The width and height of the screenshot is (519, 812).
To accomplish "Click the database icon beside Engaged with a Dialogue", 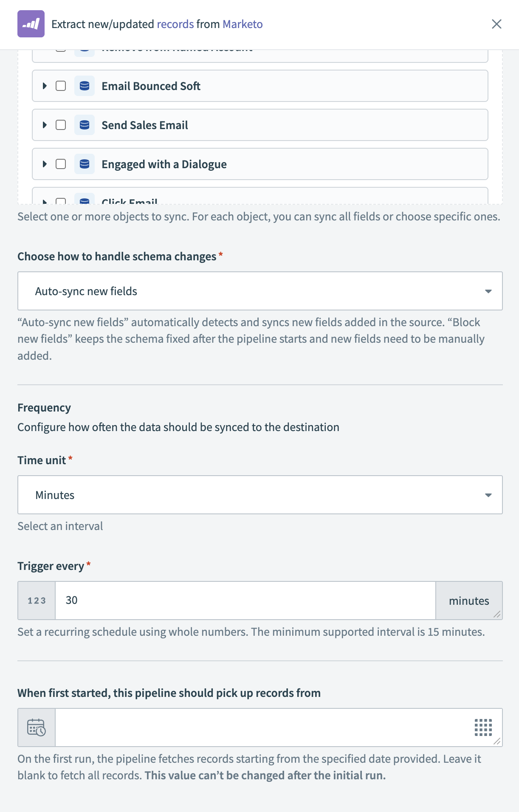I will [85, 164].
